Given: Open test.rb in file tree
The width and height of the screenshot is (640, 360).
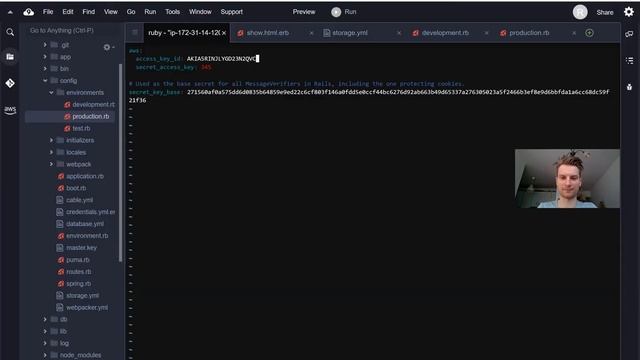Looking at the screenshot, I should (81, 128).
